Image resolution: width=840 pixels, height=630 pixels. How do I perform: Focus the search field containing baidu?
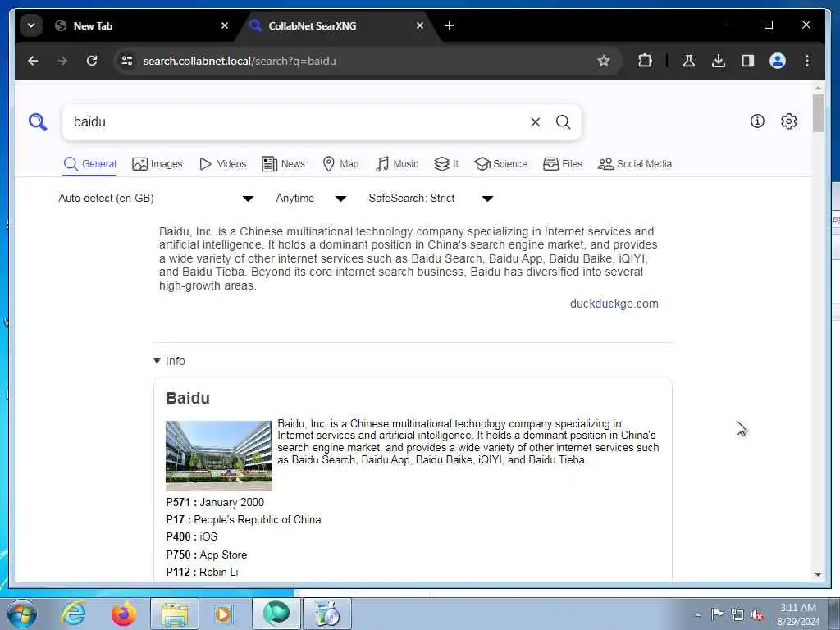(x=297, y=122)
